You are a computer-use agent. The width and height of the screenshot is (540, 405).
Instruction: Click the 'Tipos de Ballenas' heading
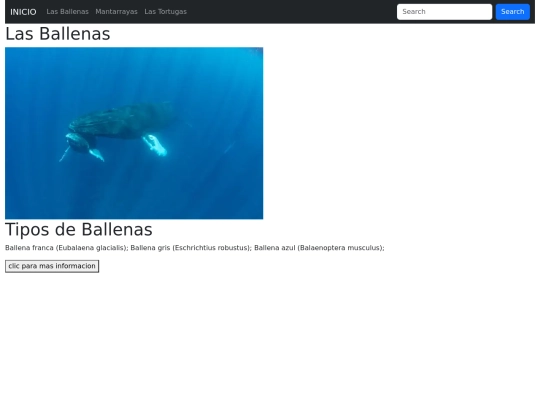coord(79,229)
